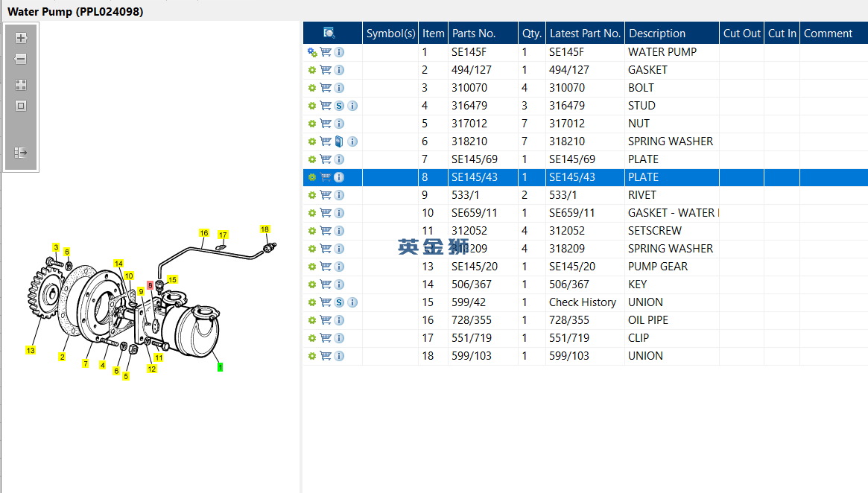
Task: Open info for PUMP GEAR row
Action: pos(339,267)
